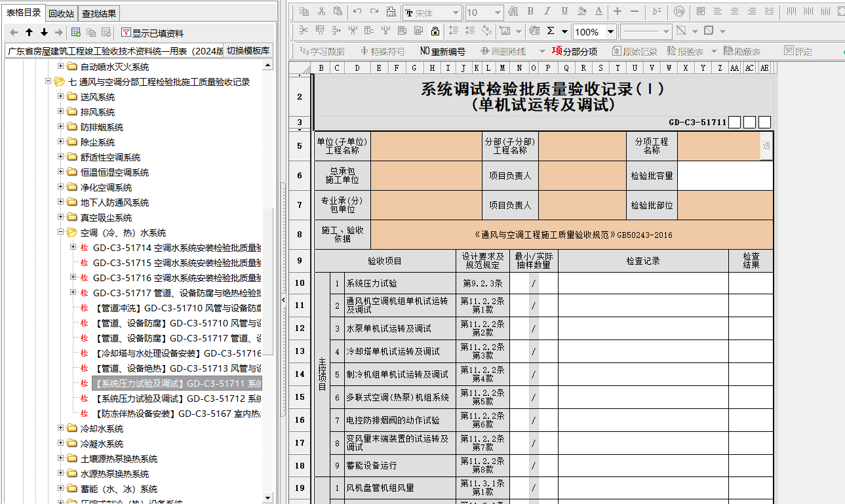
Task: Expand the 冷却水系统 folder
Action: coord(60,428)
